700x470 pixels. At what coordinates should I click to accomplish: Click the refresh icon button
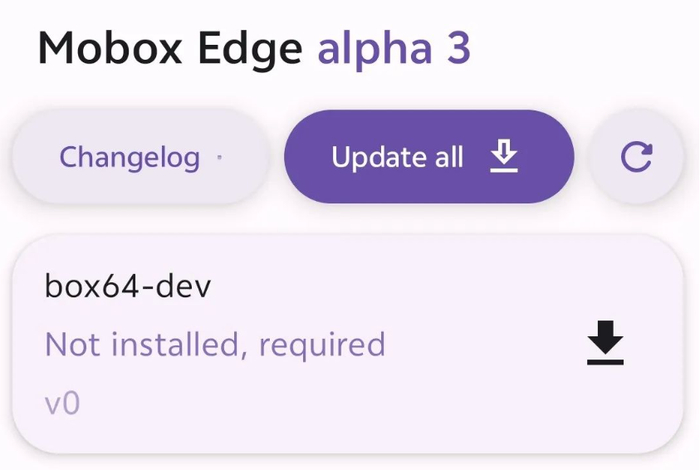(x=636, y=157)
